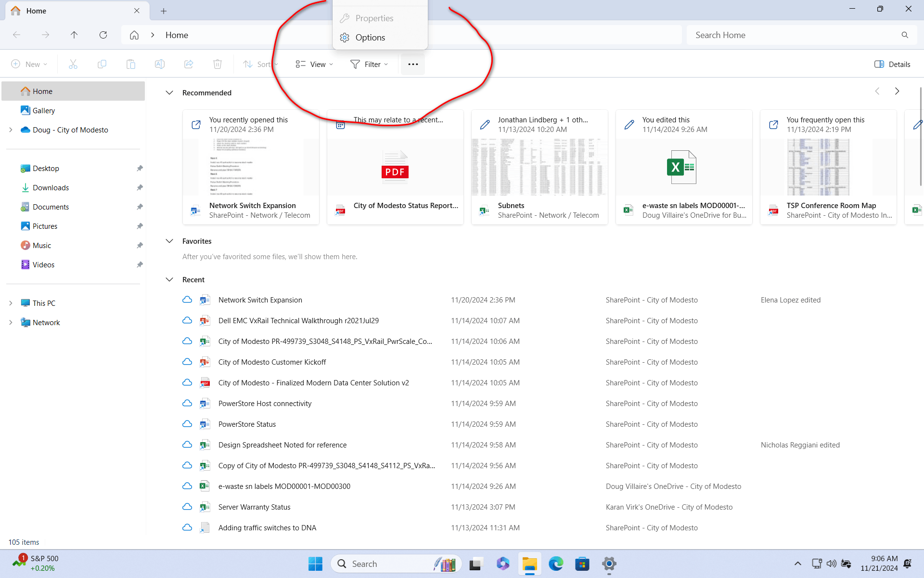Go up one folder level arrow
Image resolution: width=924 pixels, height=578 pixels.
tap(74, 35)
